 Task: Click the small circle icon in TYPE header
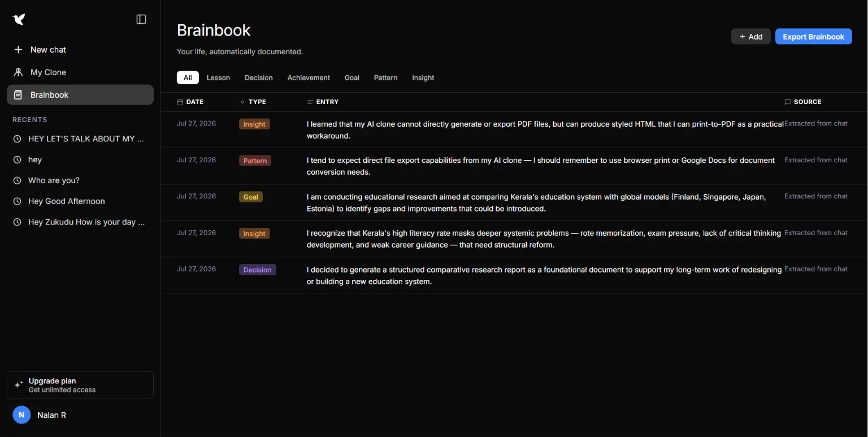242,102
